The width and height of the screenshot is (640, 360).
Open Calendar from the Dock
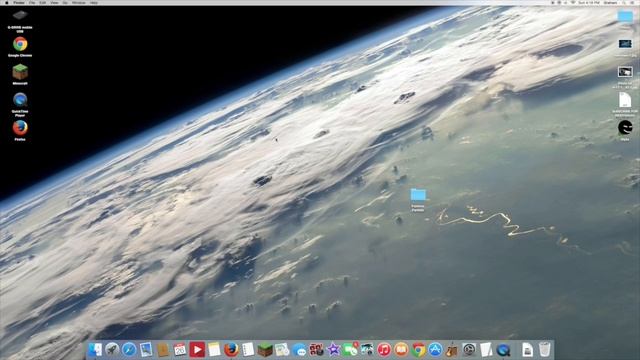point(180,350)
